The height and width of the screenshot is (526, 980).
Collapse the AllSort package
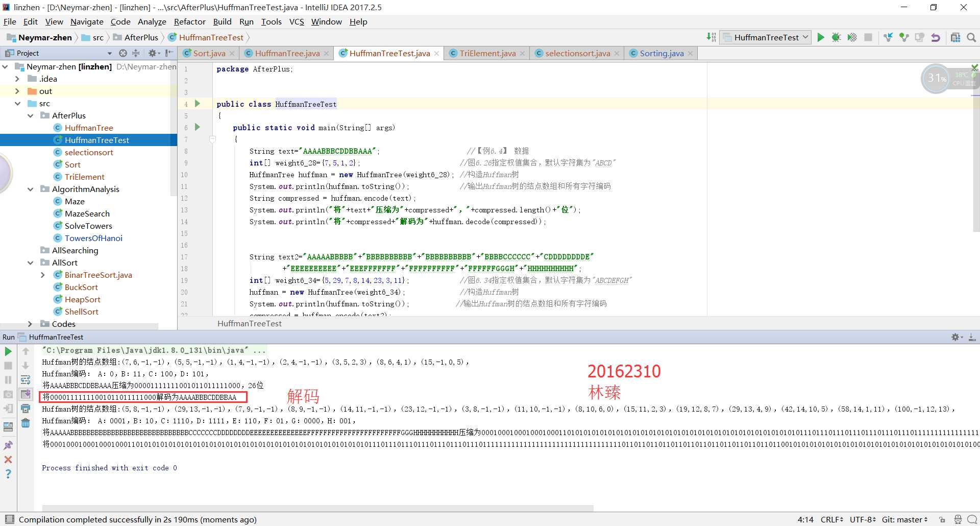tap(30, 262)
